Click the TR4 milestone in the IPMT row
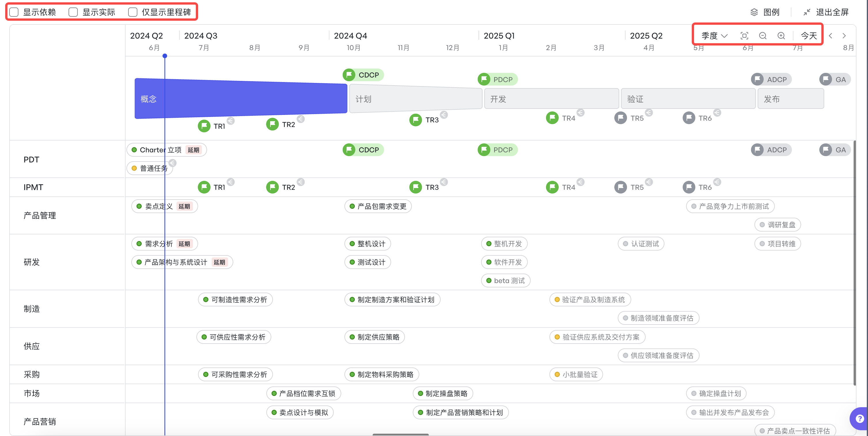The image size is (868, 436). coord(561,187)
